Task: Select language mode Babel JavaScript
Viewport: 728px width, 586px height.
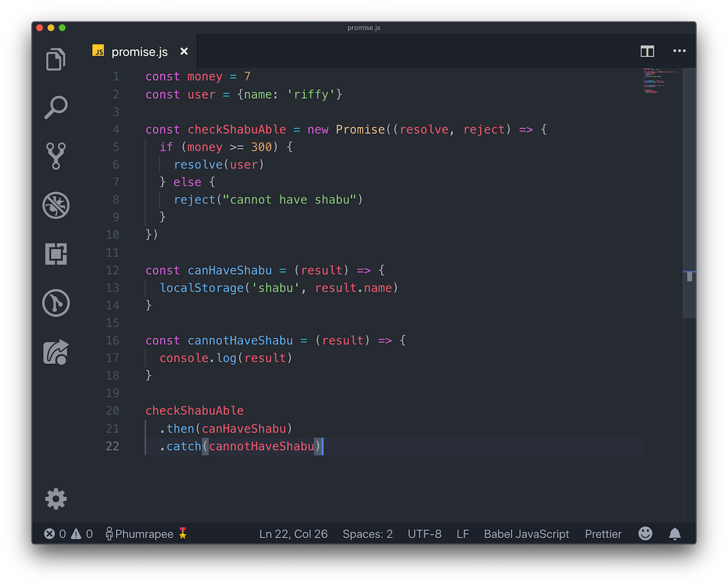Action: [527, 534]
